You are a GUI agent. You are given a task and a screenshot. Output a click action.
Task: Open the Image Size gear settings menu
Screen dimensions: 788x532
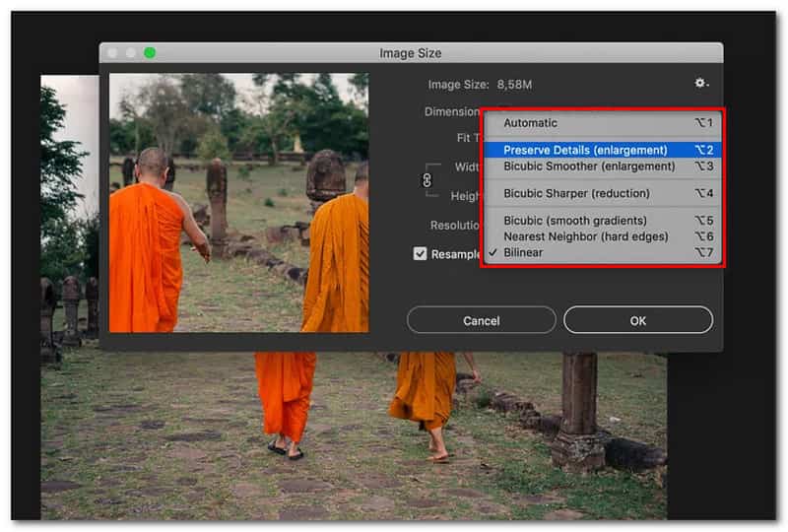click(701, 83)
